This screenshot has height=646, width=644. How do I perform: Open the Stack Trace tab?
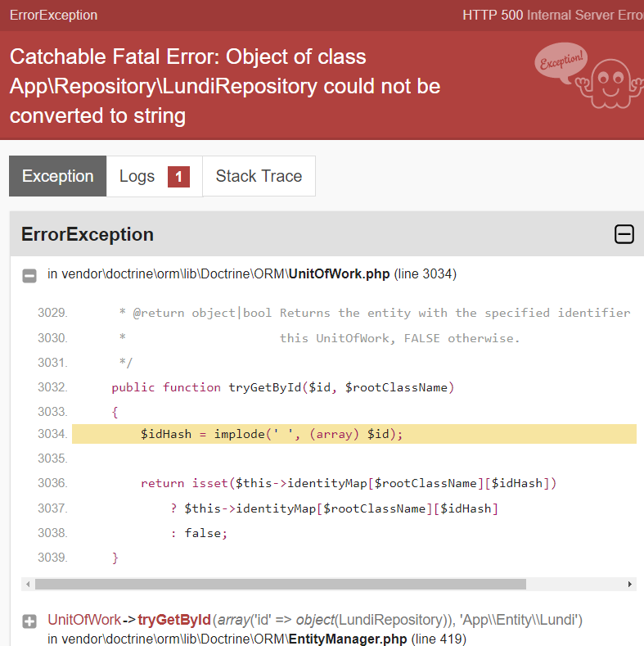point(259,176)
